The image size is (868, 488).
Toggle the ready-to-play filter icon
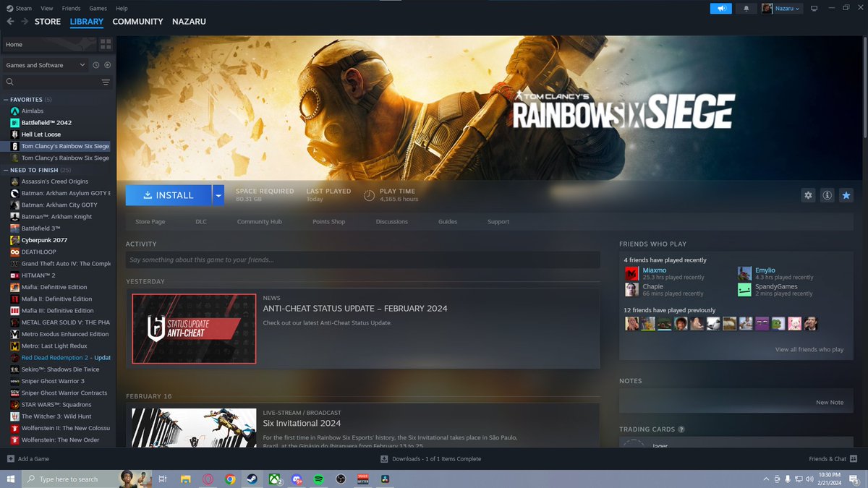pyautogui.click(x=107, y=65)
